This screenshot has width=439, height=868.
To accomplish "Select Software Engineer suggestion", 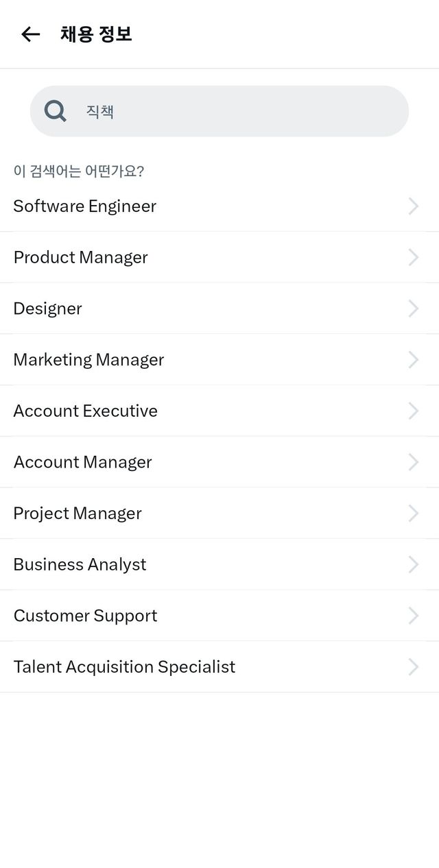I will point(85,206).
